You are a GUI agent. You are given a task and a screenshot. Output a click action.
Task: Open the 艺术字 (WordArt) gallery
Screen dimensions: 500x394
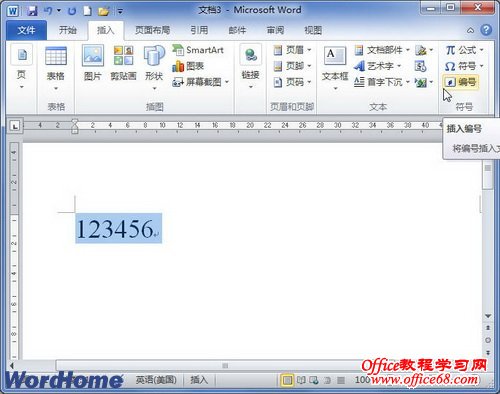378,66
